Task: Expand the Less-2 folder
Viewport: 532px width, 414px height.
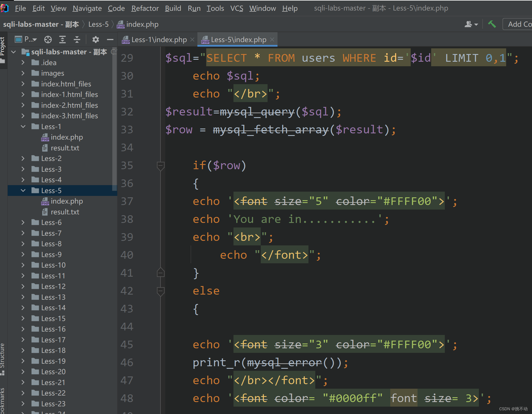Action: pyautogui.click(x=23, y=159)
